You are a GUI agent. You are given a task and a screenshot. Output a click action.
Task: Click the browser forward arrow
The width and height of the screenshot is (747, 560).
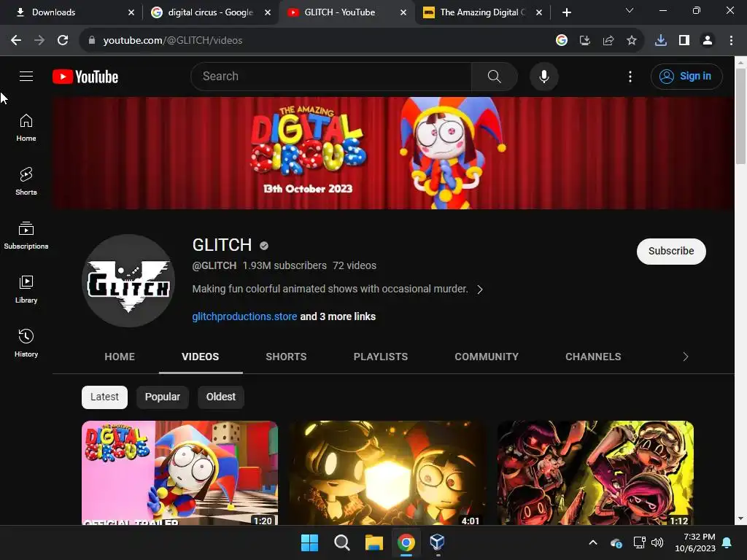click(39, 41)
